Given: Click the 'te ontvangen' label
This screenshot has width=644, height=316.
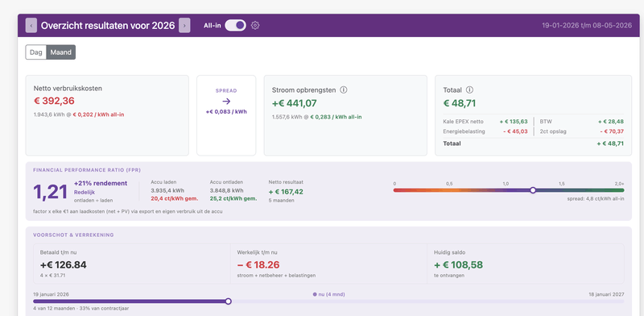Looking at the screenshot, I should (x=449, y=275).
